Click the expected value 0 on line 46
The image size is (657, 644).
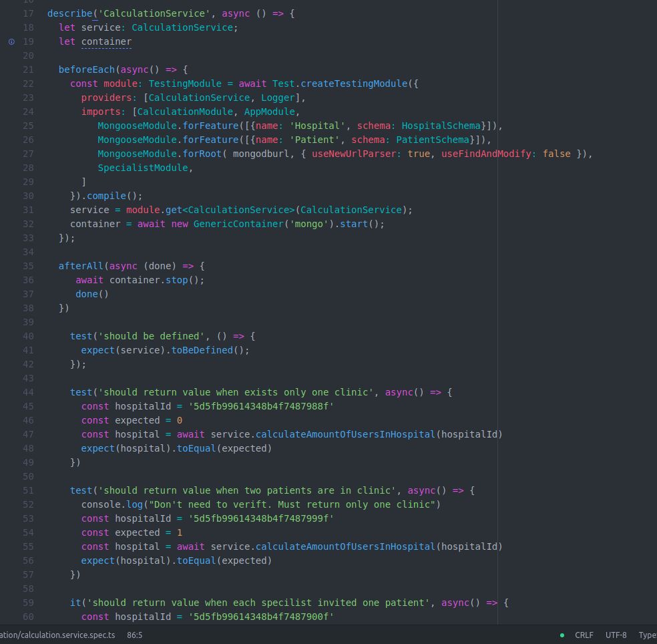pos(180,420)
